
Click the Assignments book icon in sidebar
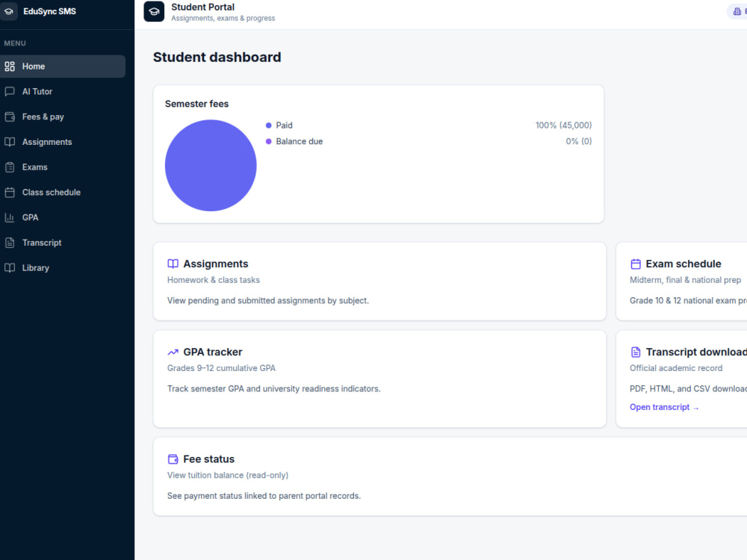10,142
